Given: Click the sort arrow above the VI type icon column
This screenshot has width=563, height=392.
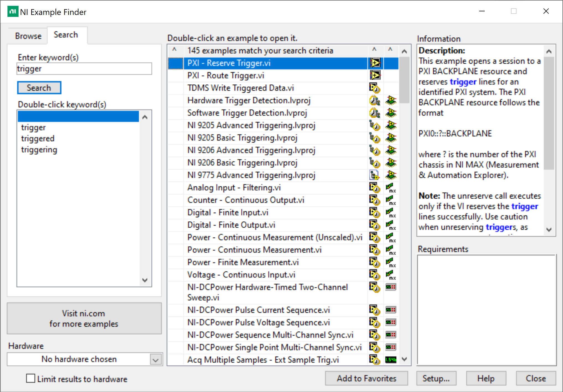Looking at the screenshot, I should coord(374,50).
